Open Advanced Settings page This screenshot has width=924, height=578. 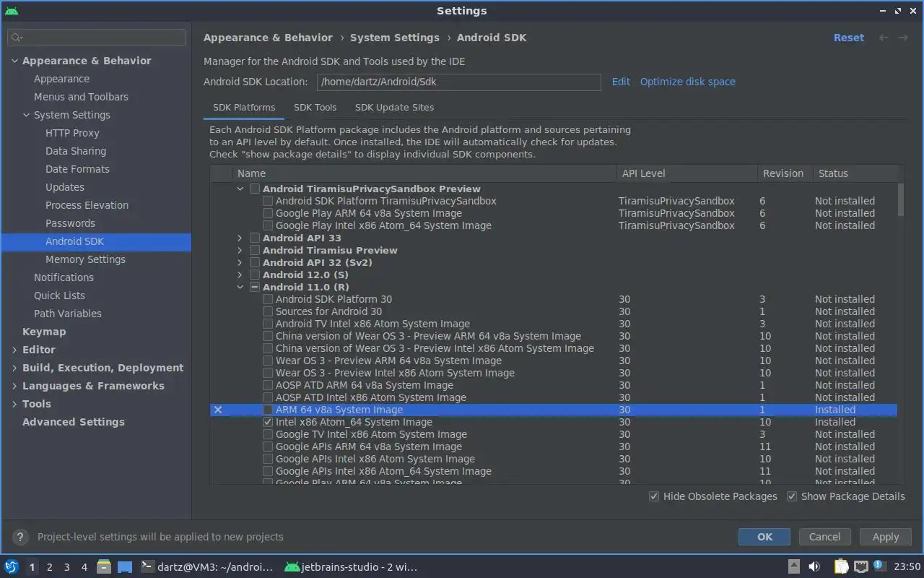(x=74, y=422)
